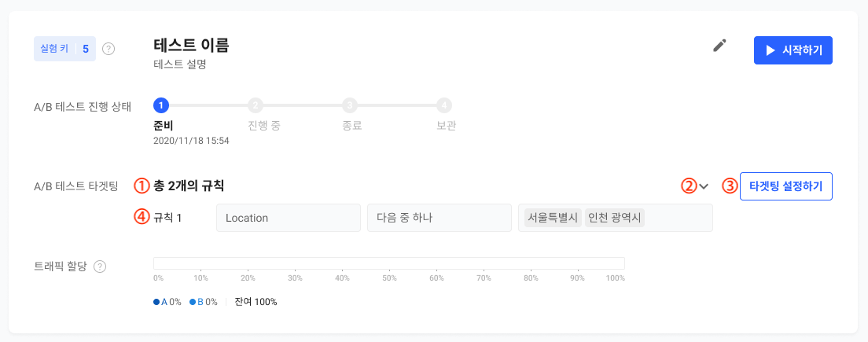Click the step 3 종료 circle
Image resolution: width=868 pixels, height=342 pixels.
[x=349, y=105]
